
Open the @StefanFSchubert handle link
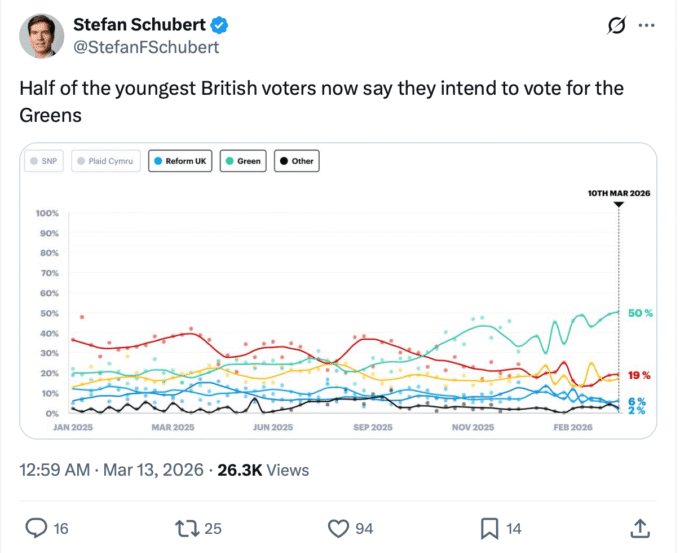point(146,46)
